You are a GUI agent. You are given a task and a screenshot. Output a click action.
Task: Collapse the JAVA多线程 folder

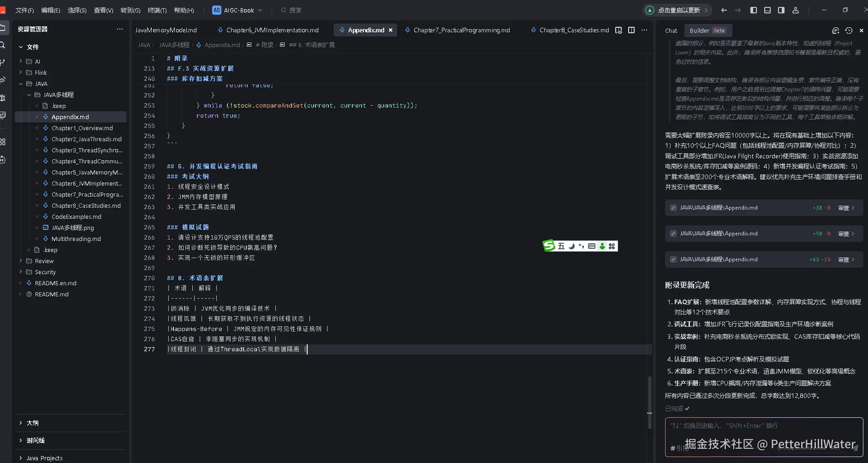click(29, 95)
